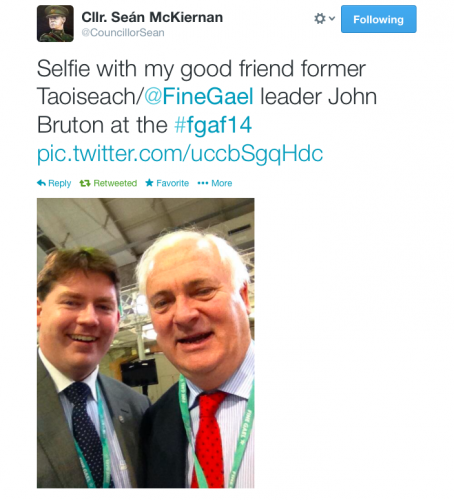Open the pic.twitter.com/uccbSgqHdc link
This screenshot has width=454, height=500.
(x=180, y=154)
